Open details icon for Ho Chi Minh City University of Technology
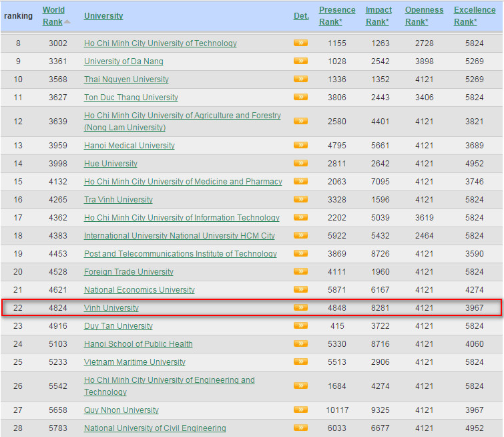 pyautogui.click(x=300, y=43)
